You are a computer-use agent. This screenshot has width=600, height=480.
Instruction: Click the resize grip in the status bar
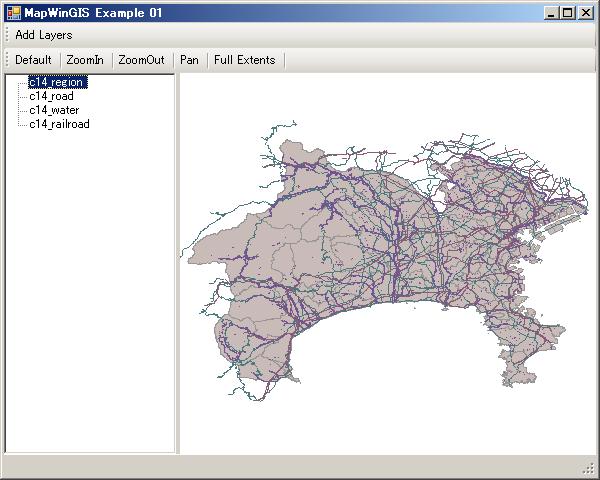tap(588, 469)
